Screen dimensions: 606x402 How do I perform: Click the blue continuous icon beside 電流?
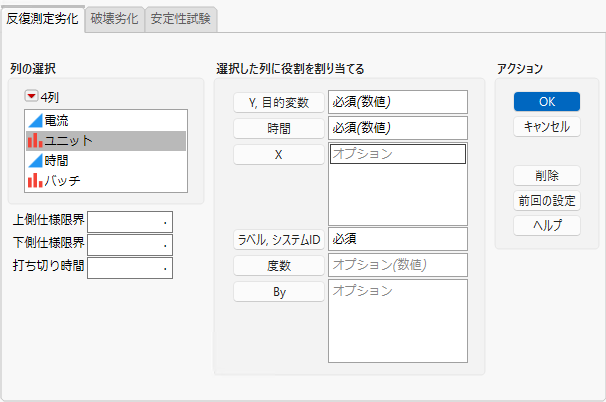click(35, 121)
